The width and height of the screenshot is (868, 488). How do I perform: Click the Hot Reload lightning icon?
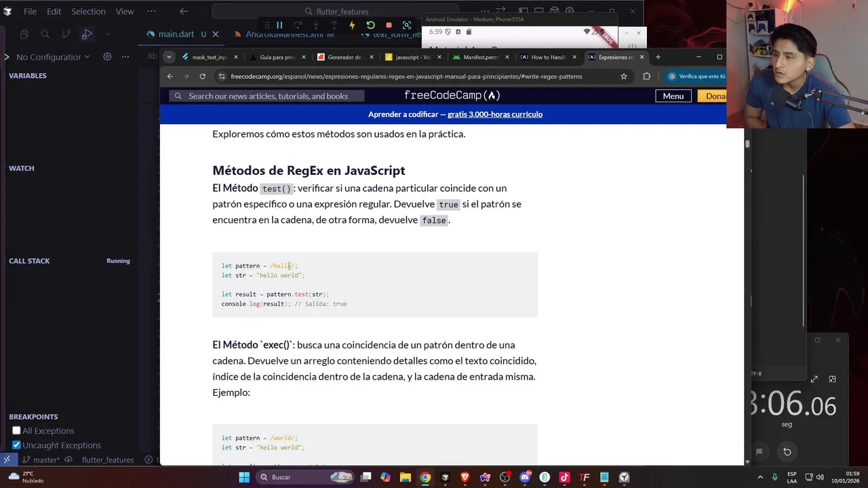coord(352,25)
